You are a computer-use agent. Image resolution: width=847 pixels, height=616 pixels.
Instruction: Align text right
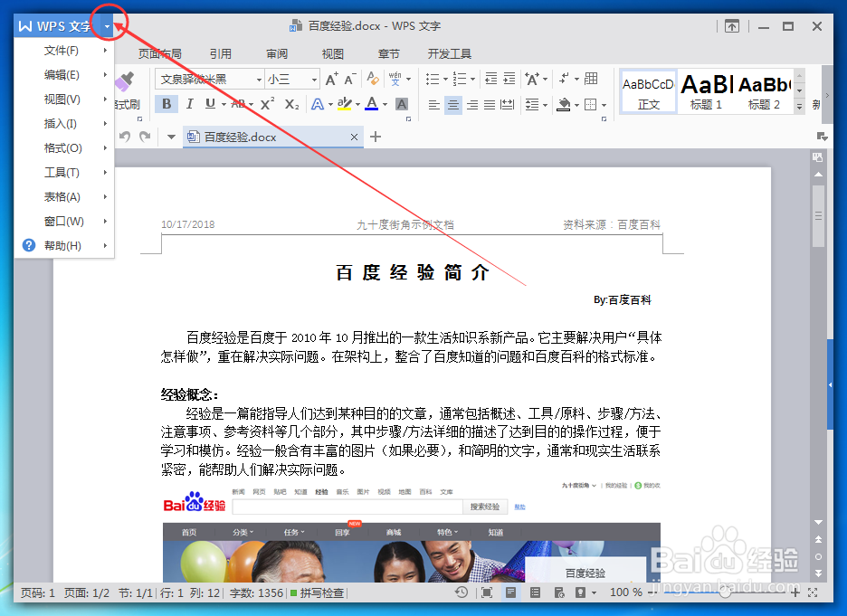[x=472, y=104]
